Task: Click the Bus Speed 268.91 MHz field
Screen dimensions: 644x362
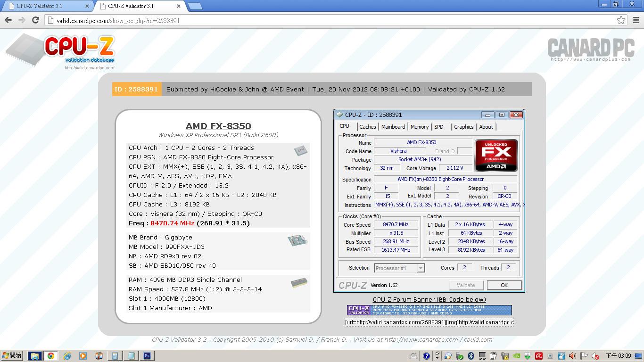Action: click(396, 242)
